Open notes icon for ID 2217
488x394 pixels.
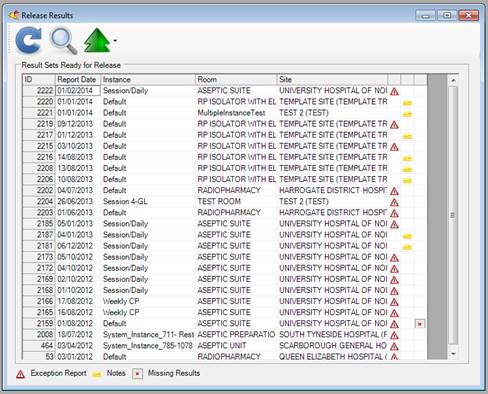click(407, 136)
